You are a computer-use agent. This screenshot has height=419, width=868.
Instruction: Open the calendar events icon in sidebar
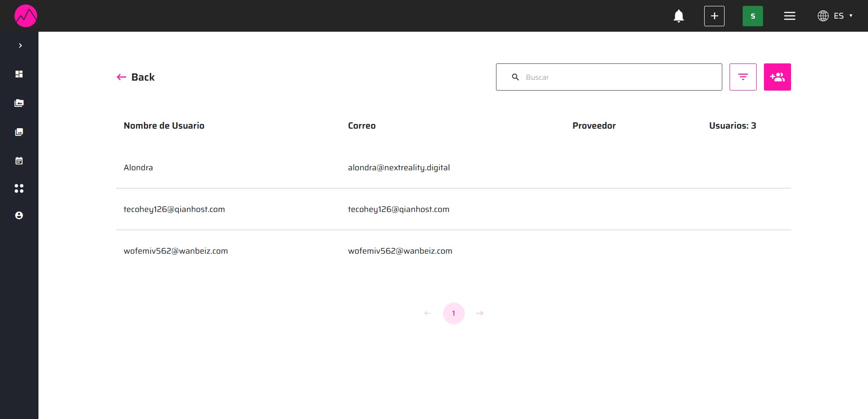click(x=19, y=161)
